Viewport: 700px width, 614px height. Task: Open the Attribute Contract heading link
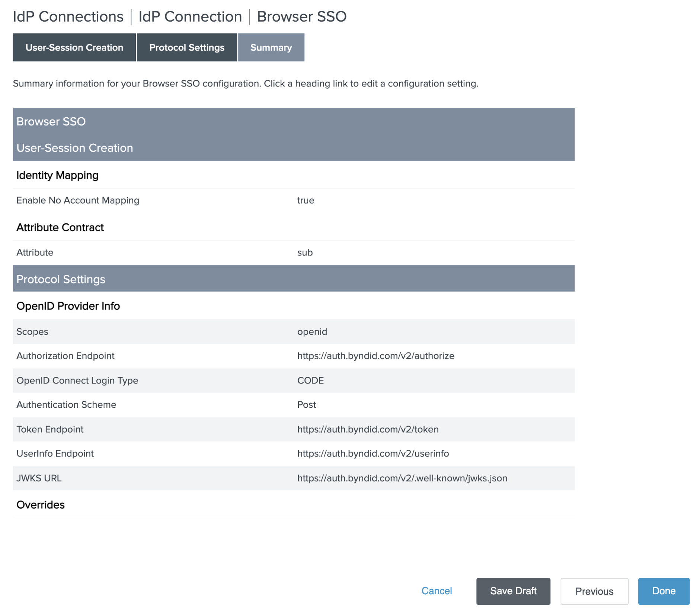click(60, 227)
